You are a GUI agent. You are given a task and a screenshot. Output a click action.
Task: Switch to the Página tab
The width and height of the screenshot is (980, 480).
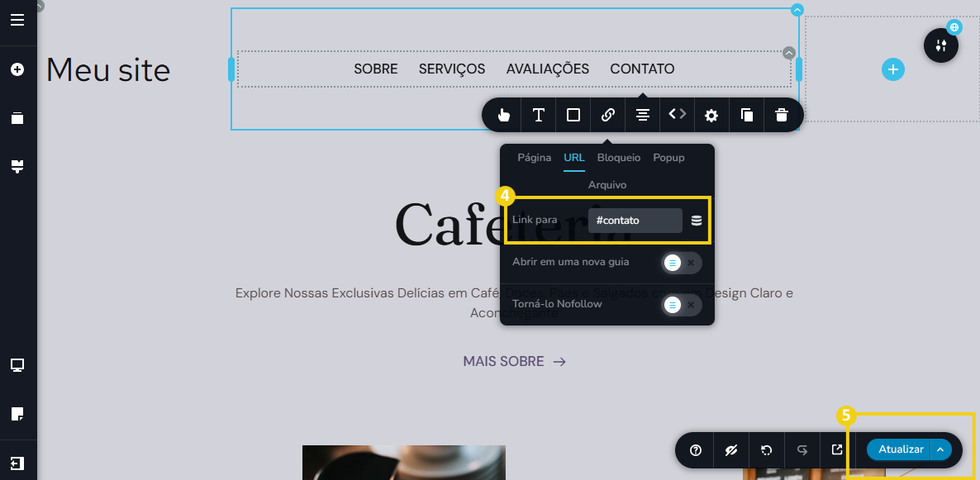pos(534,157)
